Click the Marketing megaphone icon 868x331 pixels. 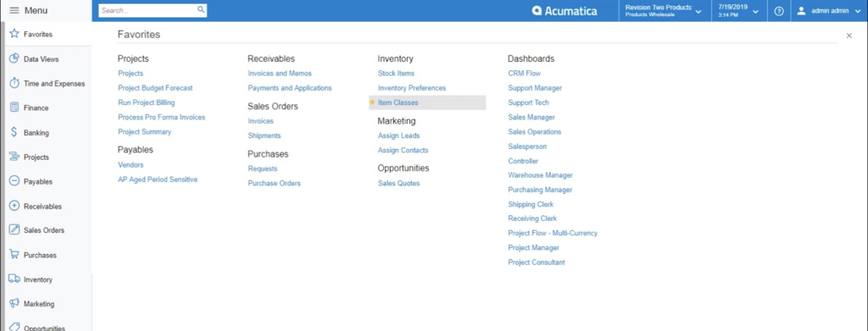pos(14,303)
